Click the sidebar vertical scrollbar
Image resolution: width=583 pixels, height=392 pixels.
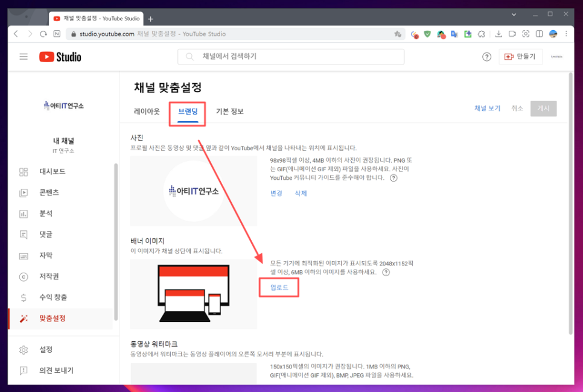(116, 241)
